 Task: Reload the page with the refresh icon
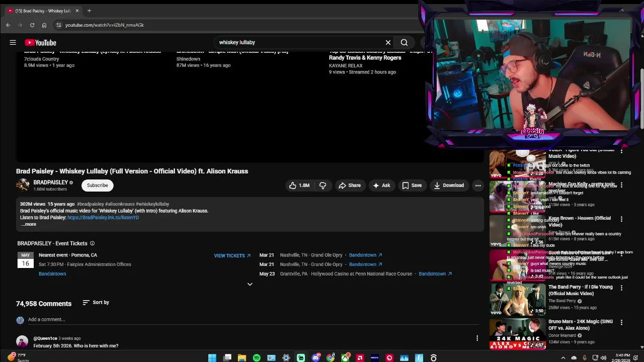click(32, 25)
